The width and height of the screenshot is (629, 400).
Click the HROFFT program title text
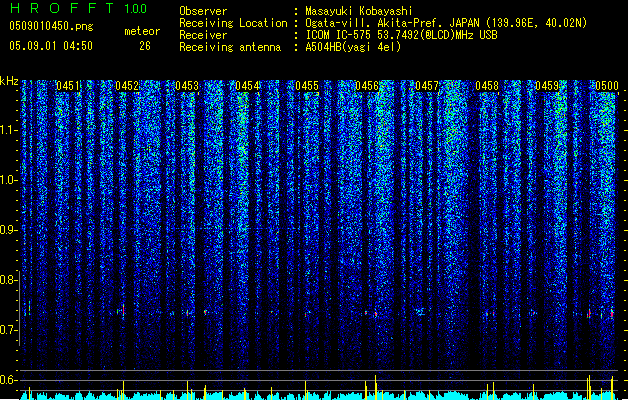coord(62,8)
